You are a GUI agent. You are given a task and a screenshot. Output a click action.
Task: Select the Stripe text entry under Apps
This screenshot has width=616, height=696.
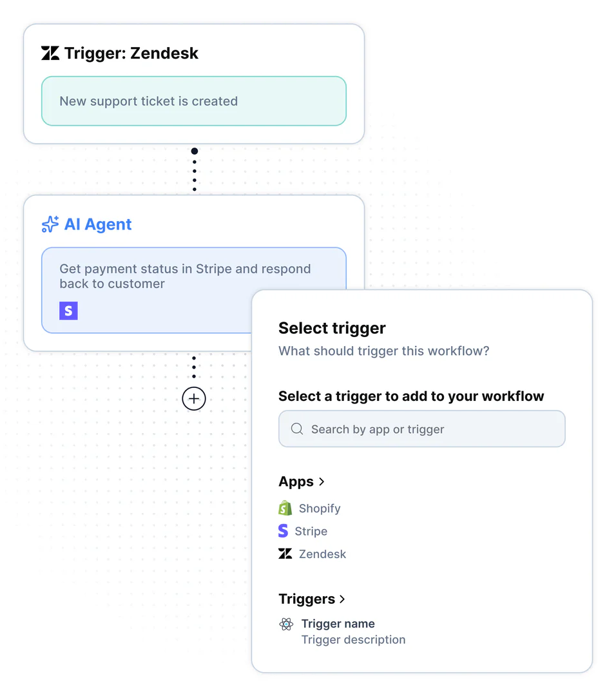[x=312, y=530]
